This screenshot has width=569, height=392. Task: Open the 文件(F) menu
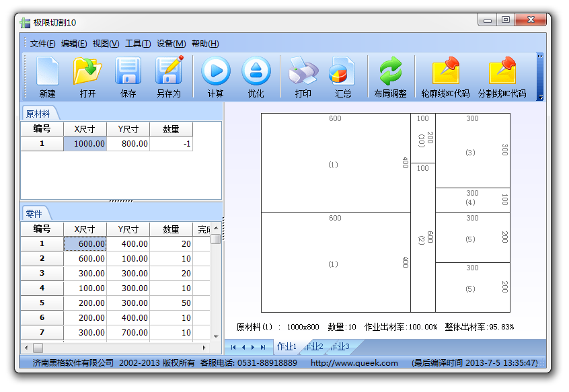point(42,44)
